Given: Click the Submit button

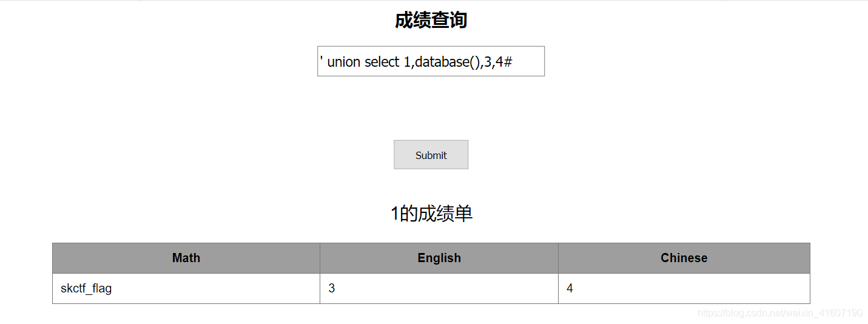Looking at the screenshot, I should click(x=431, y=155).
